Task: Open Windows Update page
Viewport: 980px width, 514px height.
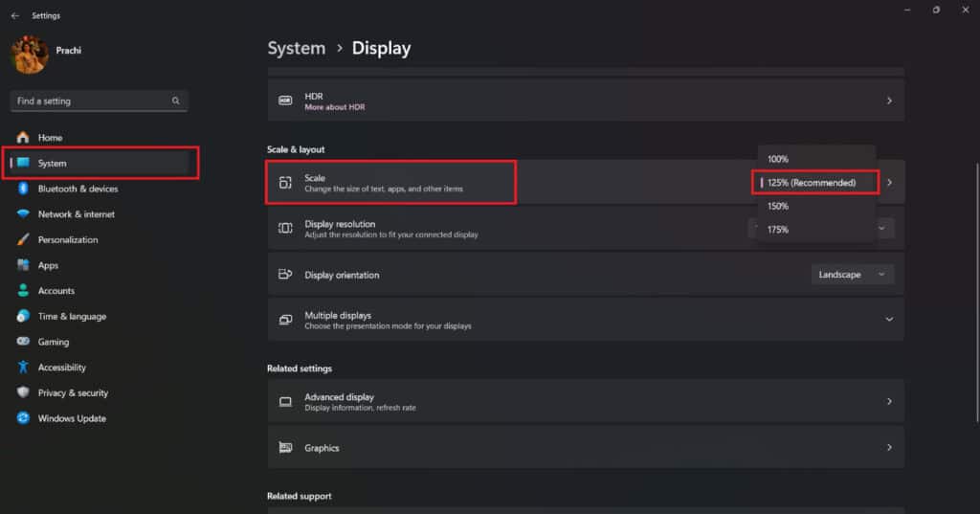Action: [x=71, y=418]
